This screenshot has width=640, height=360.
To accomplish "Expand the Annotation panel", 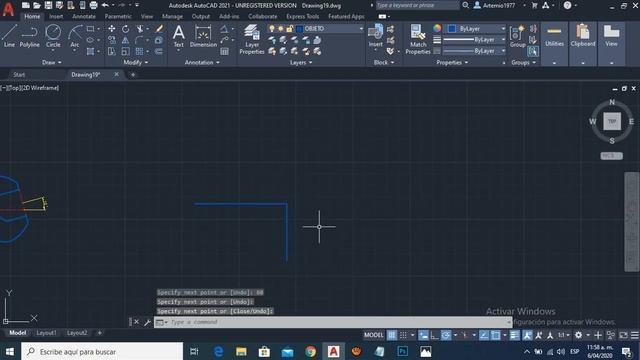I will click(x=202, y=62).
